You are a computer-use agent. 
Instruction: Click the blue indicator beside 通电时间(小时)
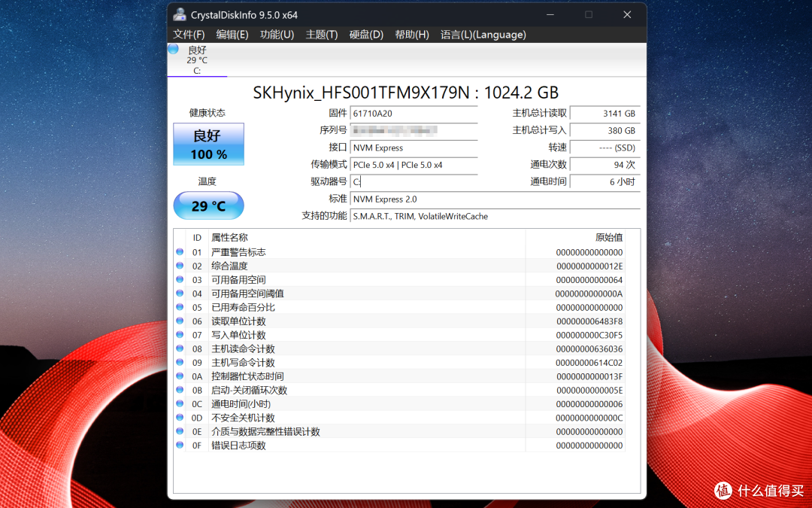(x=179, y=404)
